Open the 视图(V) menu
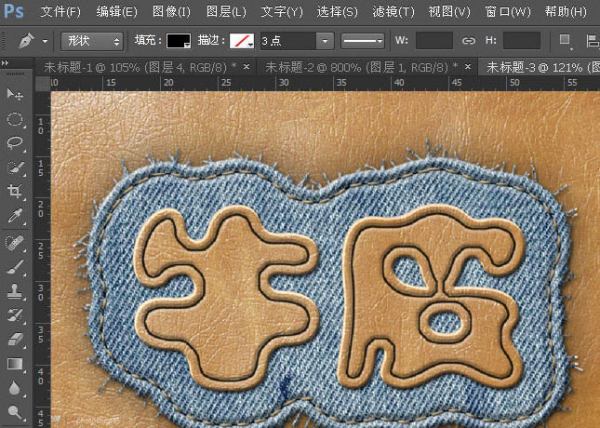Screen dimensions: 600x428 coord(449,12)
